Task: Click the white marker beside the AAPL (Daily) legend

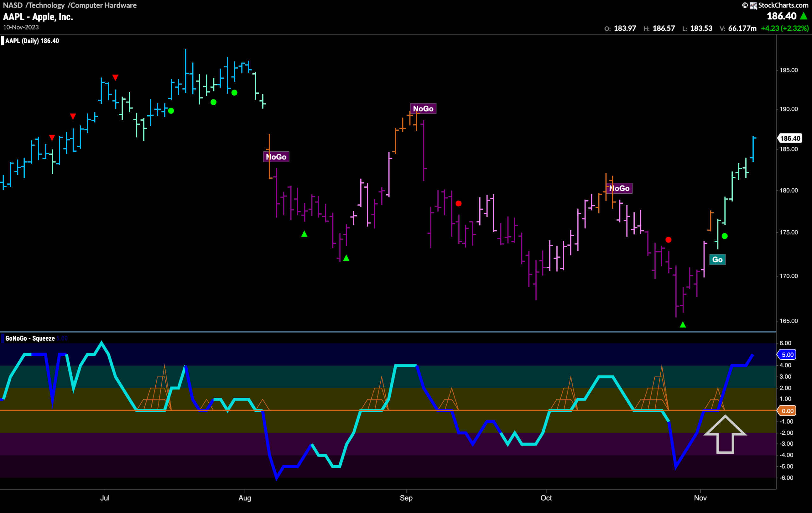Action: tap(3, 41)
